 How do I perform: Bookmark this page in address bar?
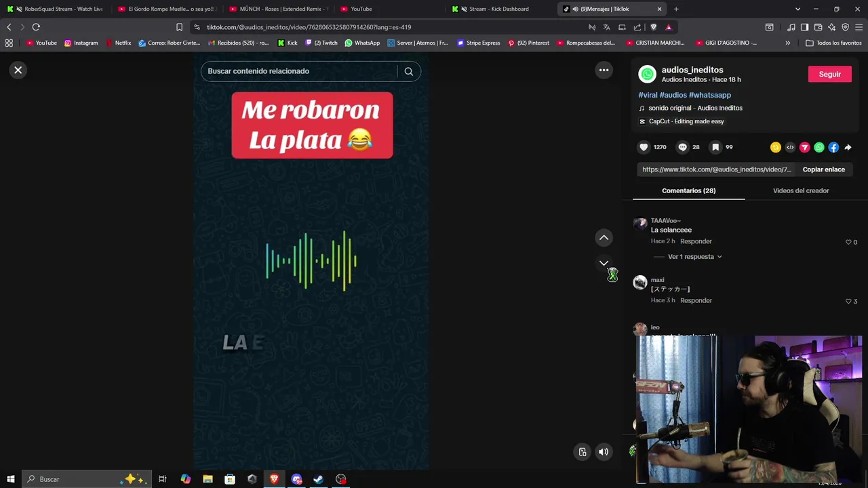tap(179, 27)
